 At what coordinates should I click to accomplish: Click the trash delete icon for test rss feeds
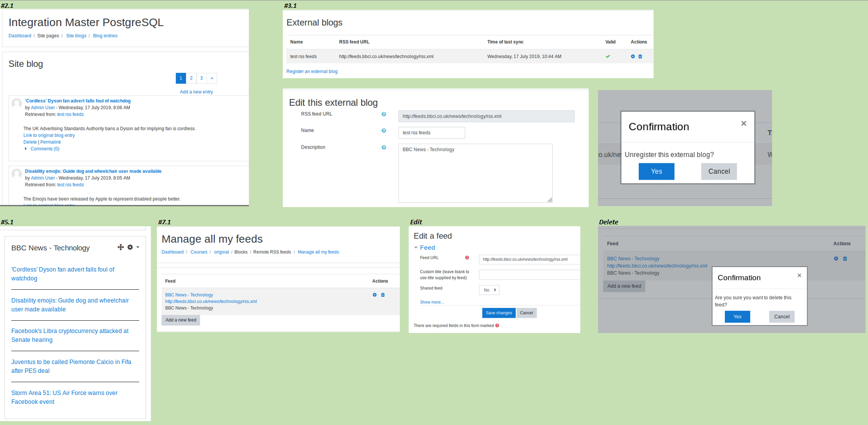click(x=640, y=57)
